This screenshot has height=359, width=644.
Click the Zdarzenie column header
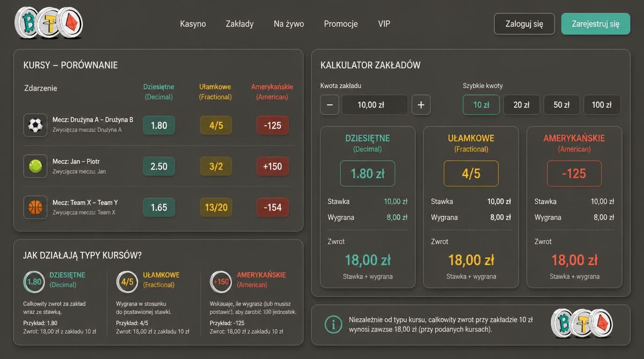pyautogui.click(x=41, y=88)
